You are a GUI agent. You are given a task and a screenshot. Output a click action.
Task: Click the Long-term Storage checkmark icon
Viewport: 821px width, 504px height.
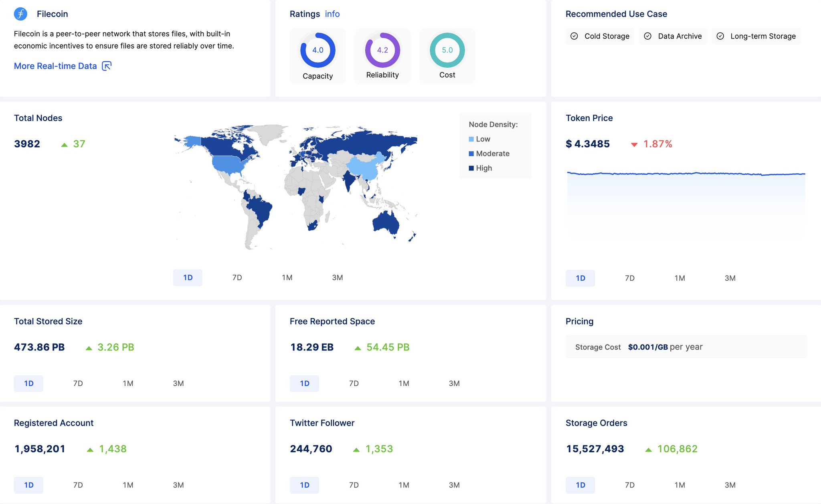[x=720, y=36]
